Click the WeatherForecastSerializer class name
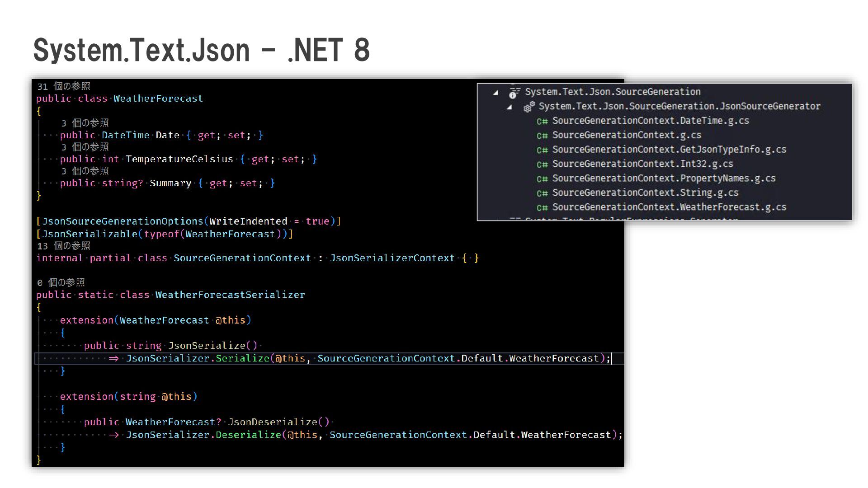 (230, 295)
